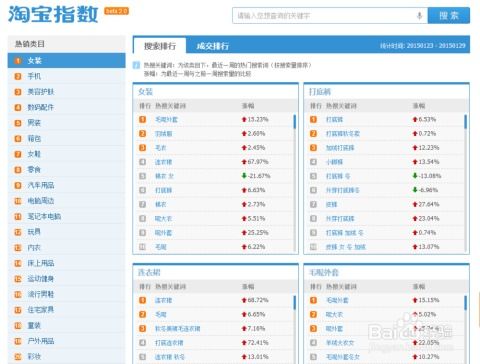Screen dimensions: 480x364
Task: Open 电脑周边 category in sidebar
Action: [x=67, y=201]
